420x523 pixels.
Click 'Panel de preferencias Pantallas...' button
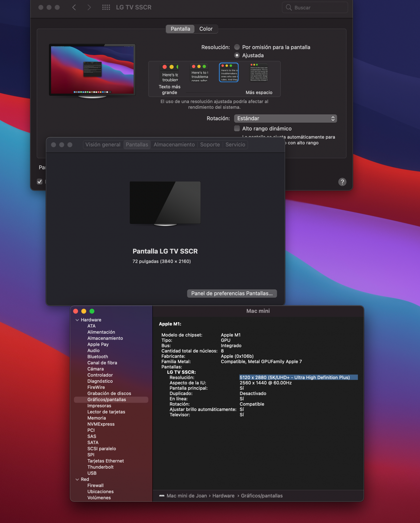(x=232, y=293)
